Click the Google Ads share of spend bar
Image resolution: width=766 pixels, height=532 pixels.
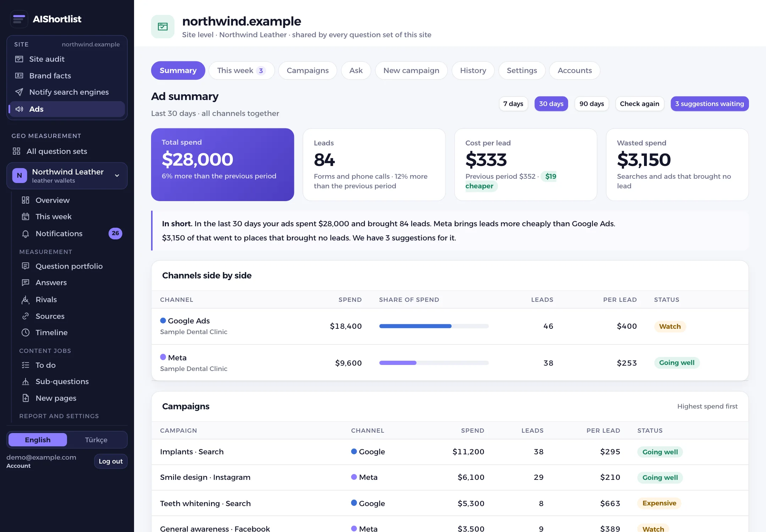click(x=434, y=326)
